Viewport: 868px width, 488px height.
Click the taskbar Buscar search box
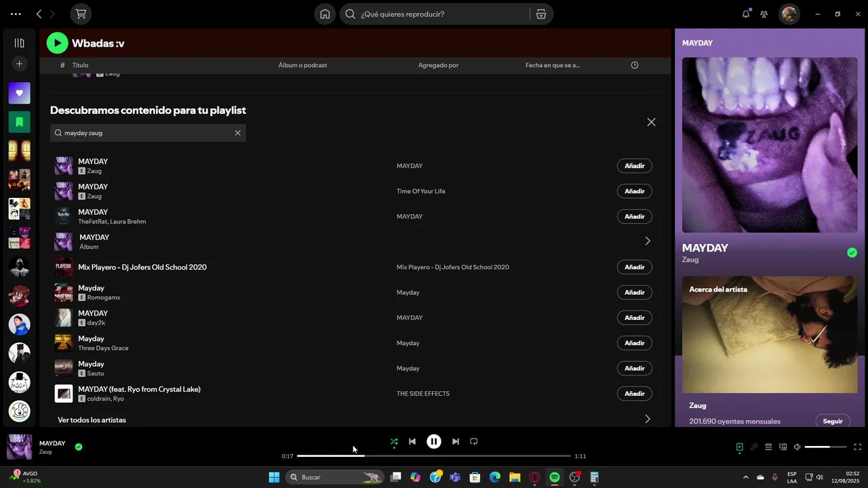coord(334,477)
